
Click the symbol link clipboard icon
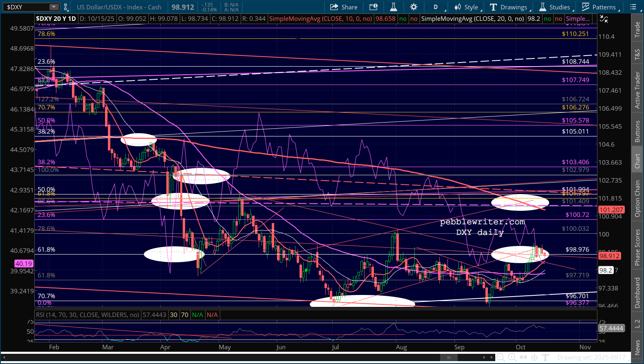click(65, 7)
